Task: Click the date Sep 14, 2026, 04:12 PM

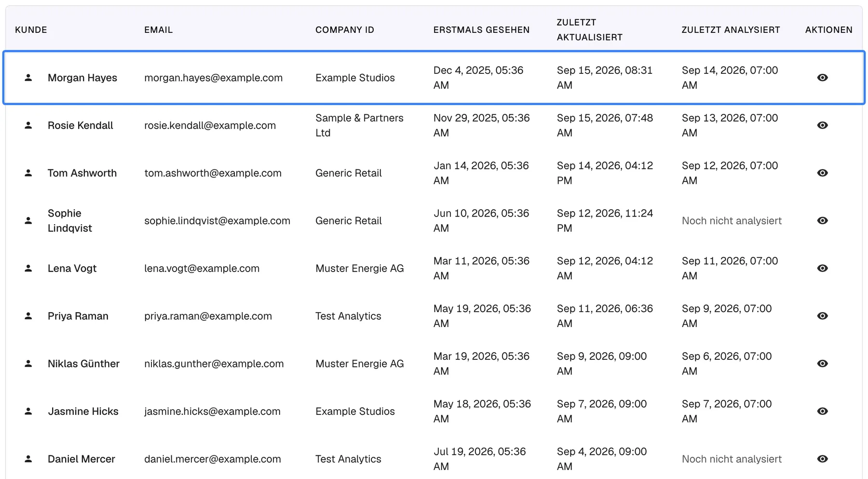Action: coord(605,173)
